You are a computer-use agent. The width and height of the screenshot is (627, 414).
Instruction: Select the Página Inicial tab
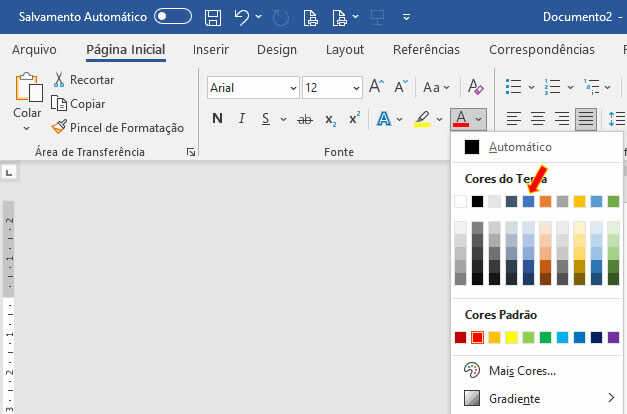click(x=126, y=49)
